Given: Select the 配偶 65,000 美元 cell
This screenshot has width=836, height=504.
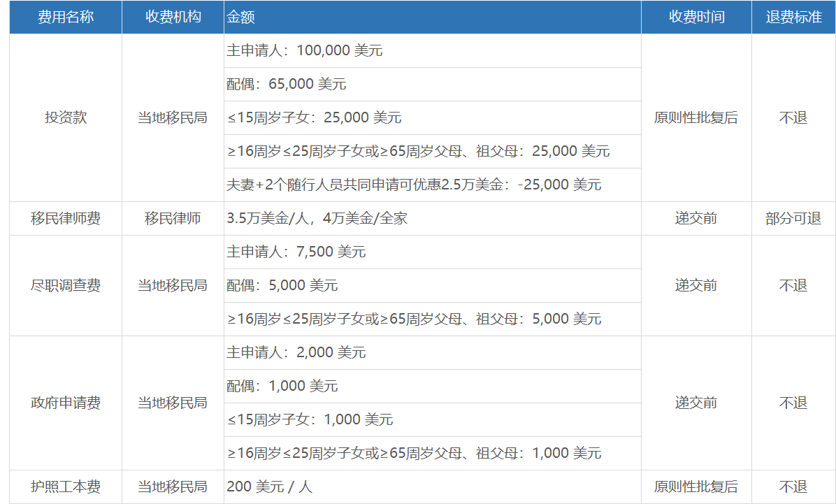Looking at the screenshot, I should point(287,85).
